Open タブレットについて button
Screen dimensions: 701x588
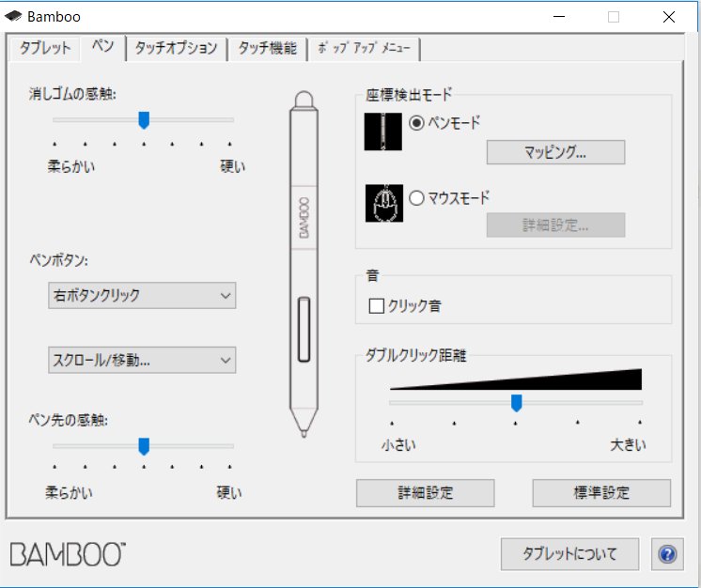click(569, 554)
